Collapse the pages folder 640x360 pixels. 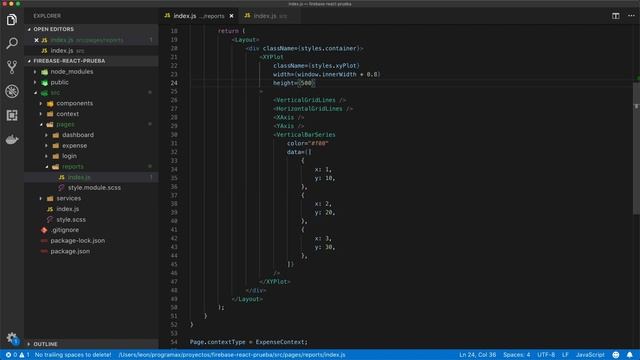click(x=91, y=124)
